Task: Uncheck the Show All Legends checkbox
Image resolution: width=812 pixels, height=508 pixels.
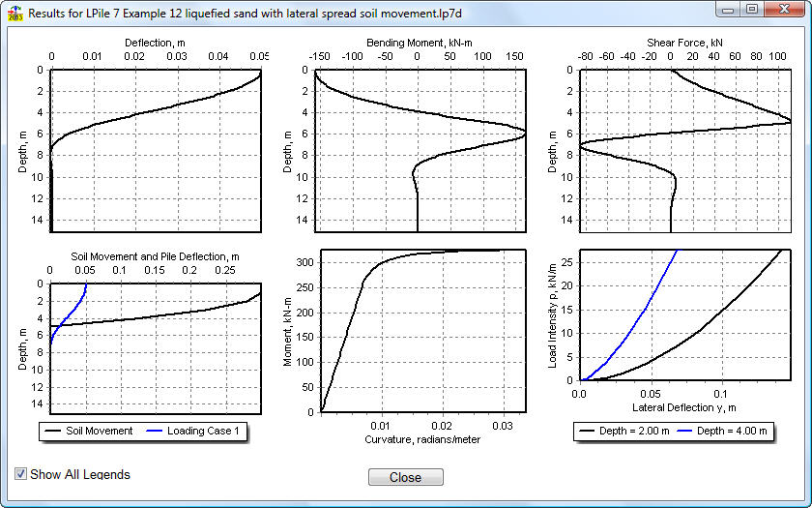Action: 21,474
